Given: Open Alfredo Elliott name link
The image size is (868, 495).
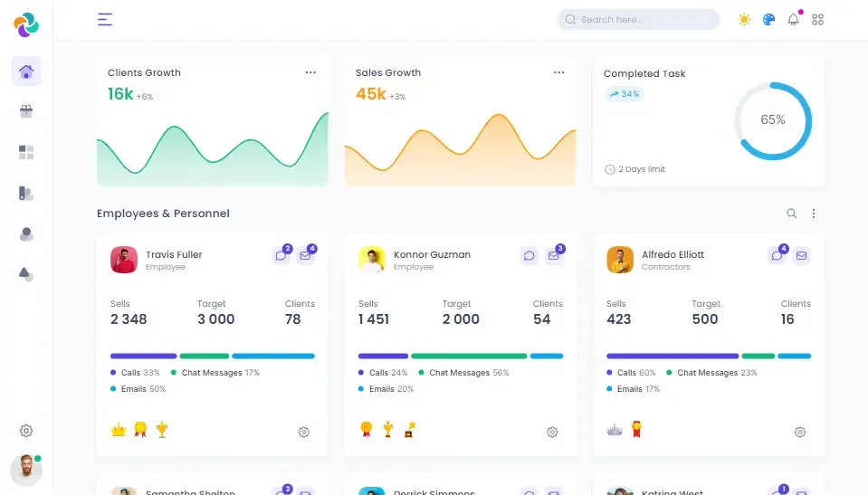Looking at the screenshot, I should (672, 254).
